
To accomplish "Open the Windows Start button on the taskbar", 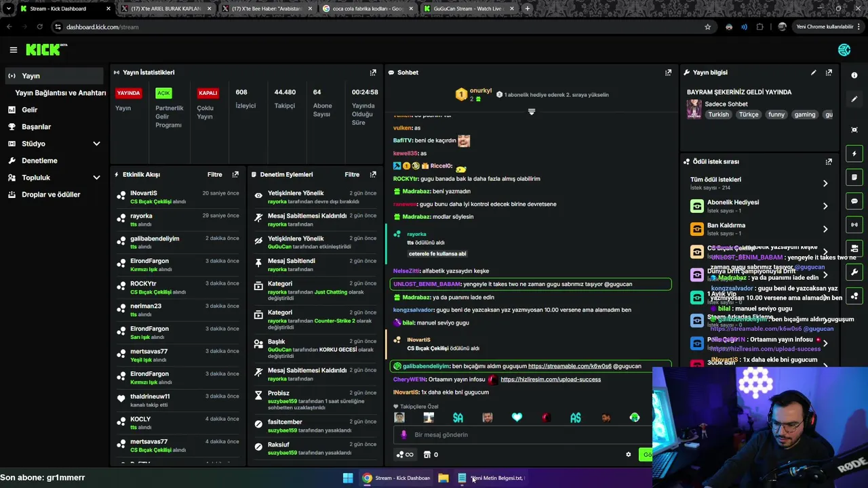I will [348, 478].
